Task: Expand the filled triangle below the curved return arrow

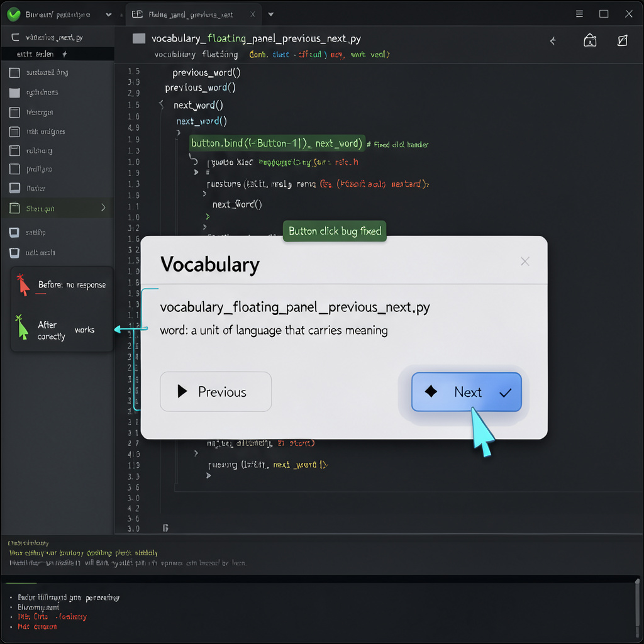Action: click(x=196, y=172)
